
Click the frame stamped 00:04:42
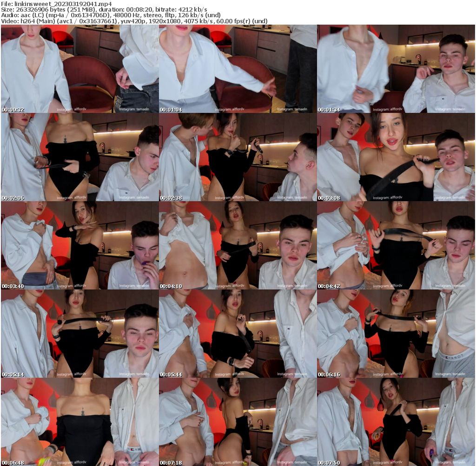(x=396, y=245)
